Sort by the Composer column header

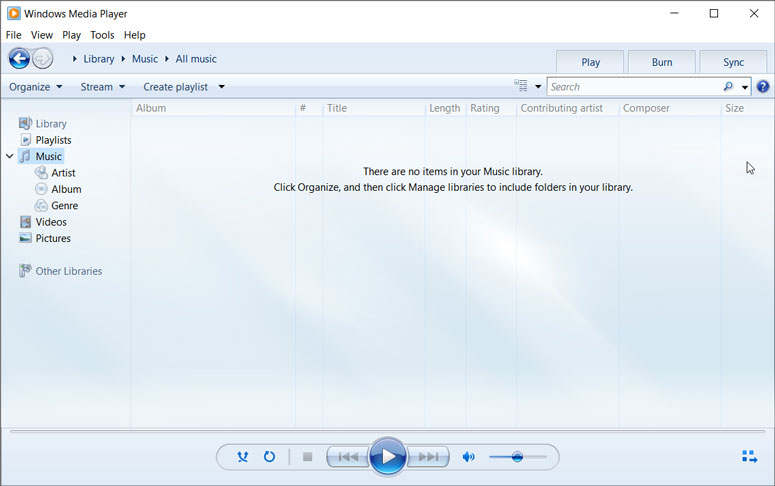[670, 108]
